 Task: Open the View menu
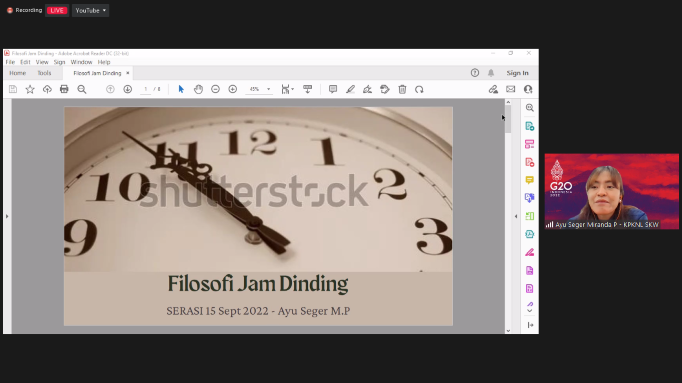click(x=42, y=62)
